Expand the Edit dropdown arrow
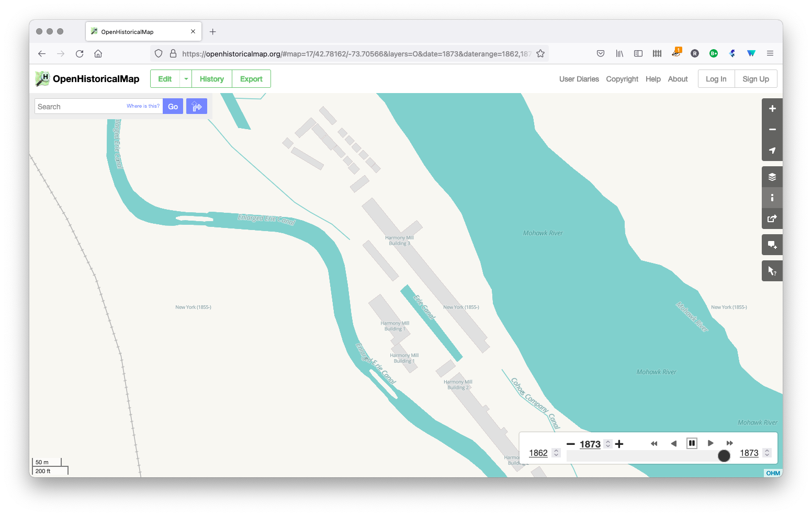 point(186,78)
